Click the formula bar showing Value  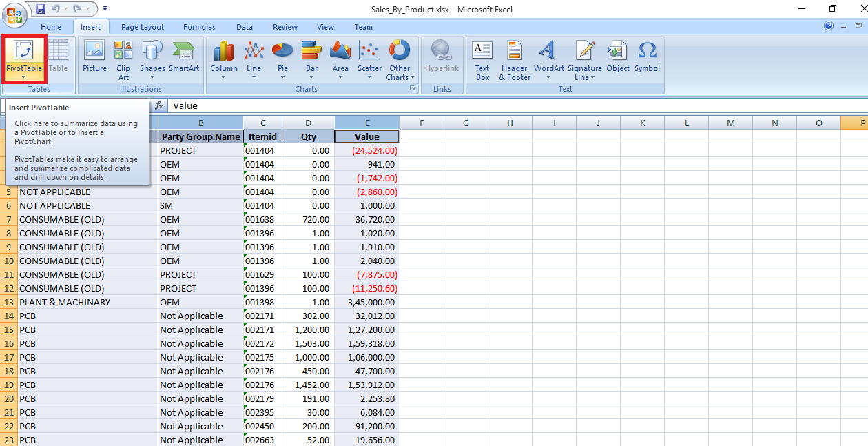click(x=517, y=105)
